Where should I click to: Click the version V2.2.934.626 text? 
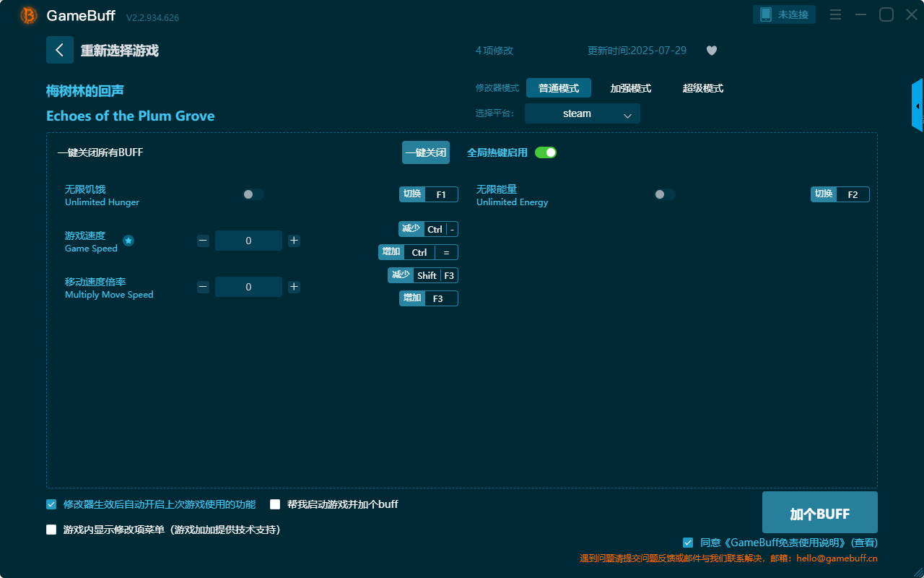coord(152,17)
